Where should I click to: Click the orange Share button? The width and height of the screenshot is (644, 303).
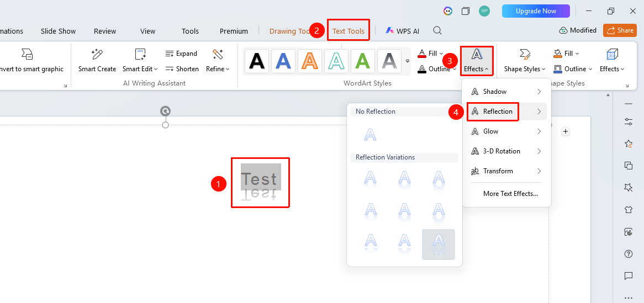[x=620, y=30]
